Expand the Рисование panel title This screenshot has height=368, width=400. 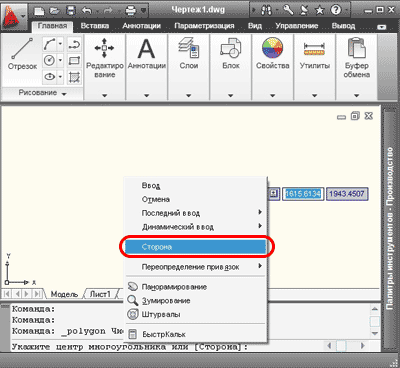[x=42, y=93]
